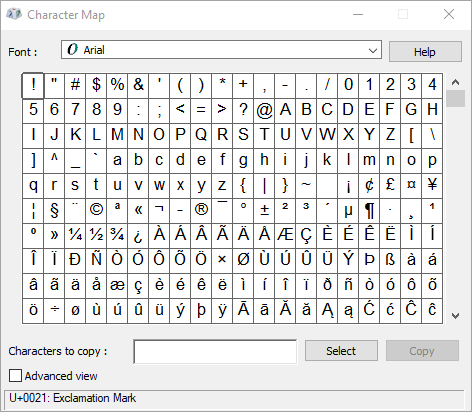Select the division sign ÷ character

[54, 311]
